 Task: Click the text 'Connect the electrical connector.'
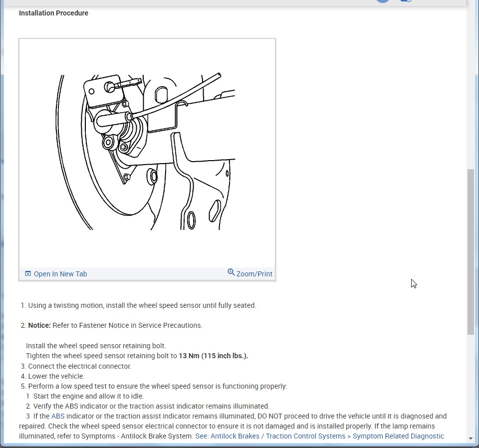(x=80, y=366)
